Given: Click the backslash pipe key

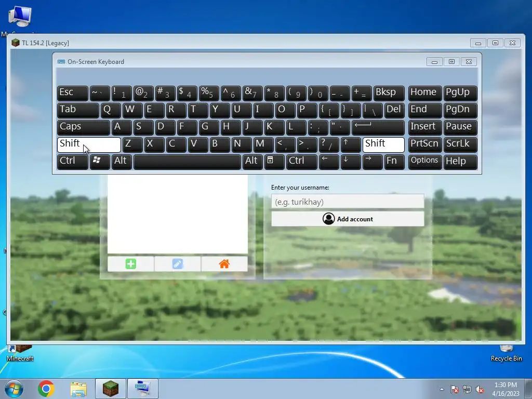Looking at the screenshot, I should [x=373, y=111].
